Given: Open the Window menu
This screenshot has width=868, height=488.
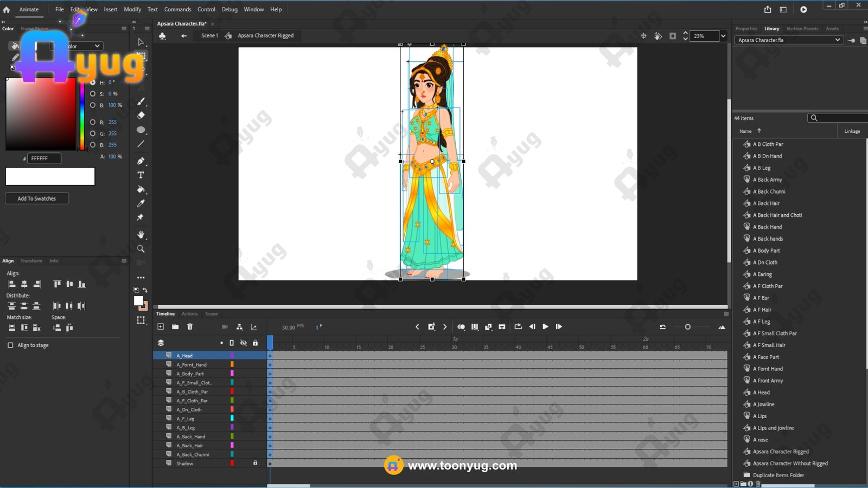Looking at the screenshot, I should pyautogui.click(x=254, y=9).
